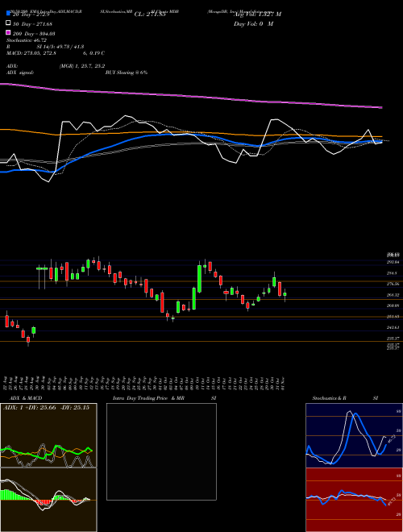This screenshot has height=532, width=403.
Task: Click the magenta 200 Day EMA legend swatch
Action: [x=8, y=33]
